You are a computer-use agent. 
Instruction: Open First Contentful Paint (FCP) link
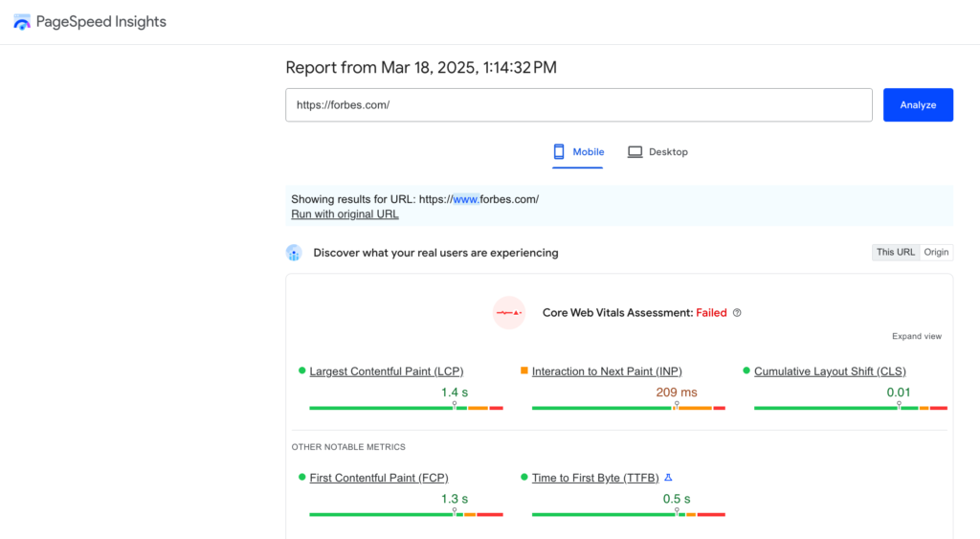[379, 478]
